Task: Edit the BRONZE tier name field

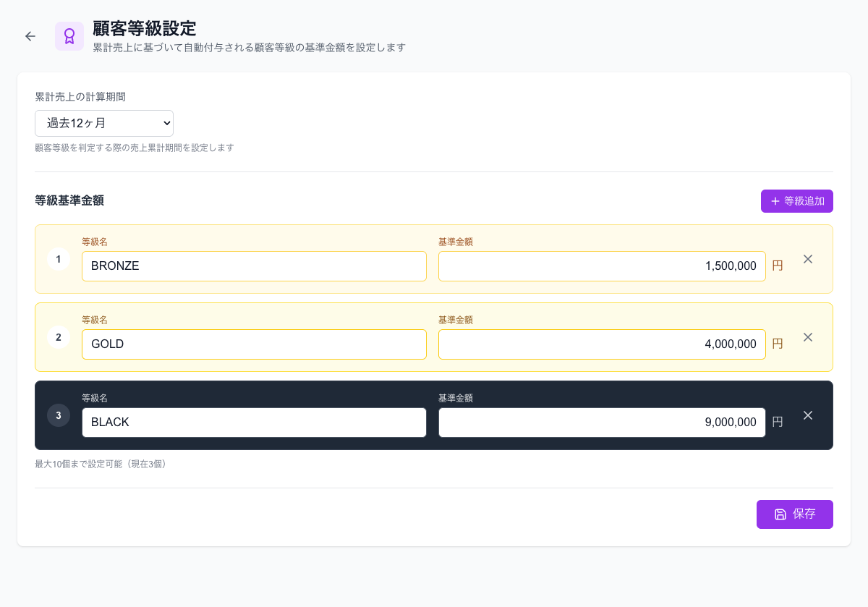Action: (x=254, y=266)
